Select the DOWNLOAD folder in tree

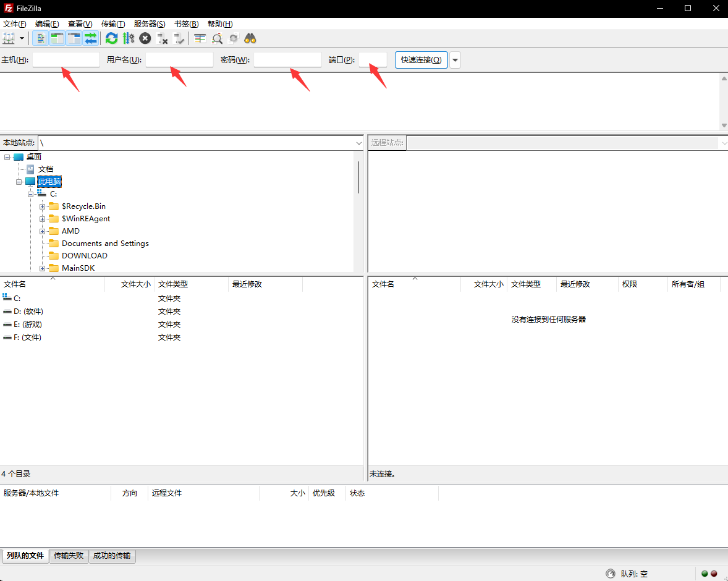(x=85, y=255)
